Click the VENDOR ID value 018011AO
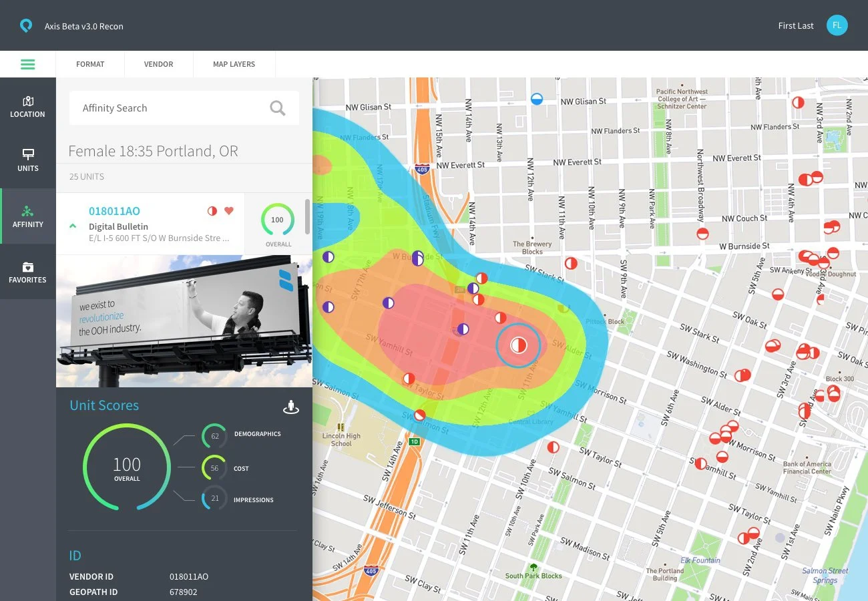Viewport: 868px width, 601px height. coord(189,577)
